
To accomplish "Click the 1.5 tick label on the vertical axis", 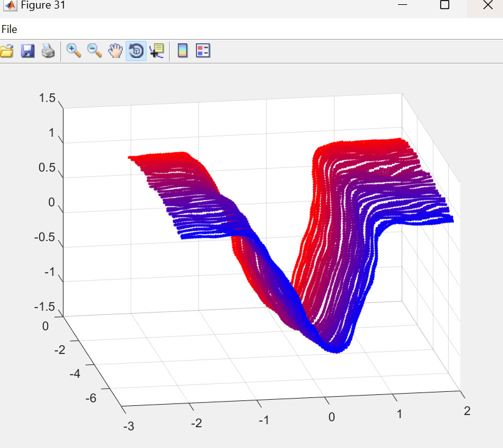I will [47, 98].
